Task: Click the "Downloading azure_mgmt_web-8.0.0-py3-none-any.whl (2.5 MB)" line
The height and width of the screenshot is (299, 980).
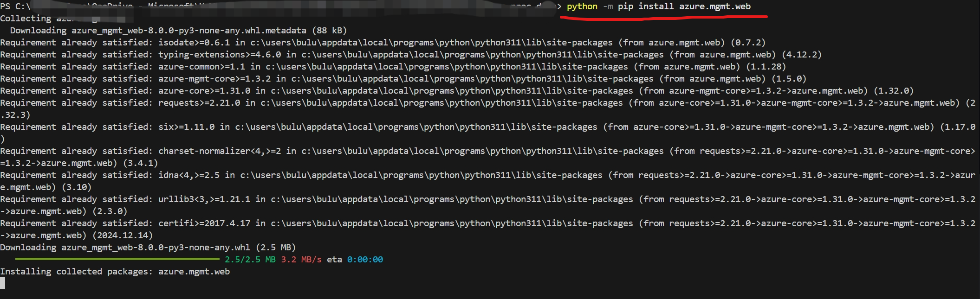Action: (x=148, y=248)
